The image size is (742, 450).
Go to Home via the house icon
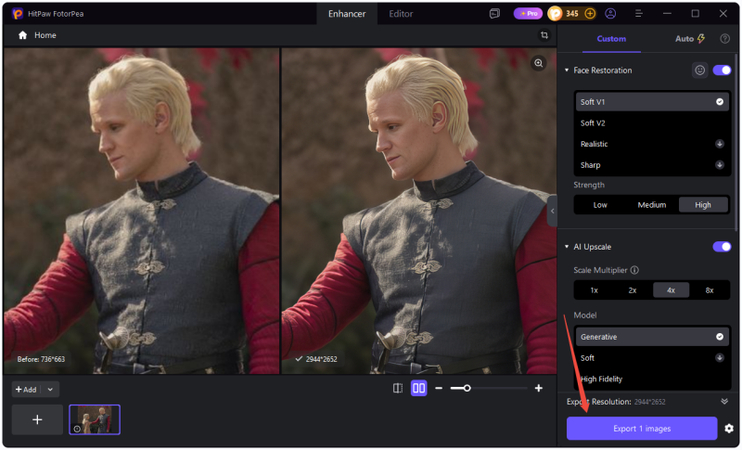tap(22, 35)
